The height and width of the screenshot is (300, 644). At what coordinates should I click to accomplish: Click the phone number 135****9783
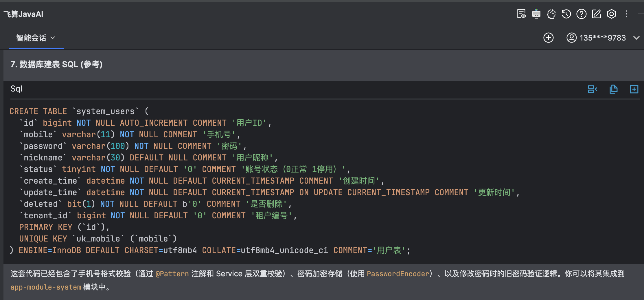click(602, 38)
